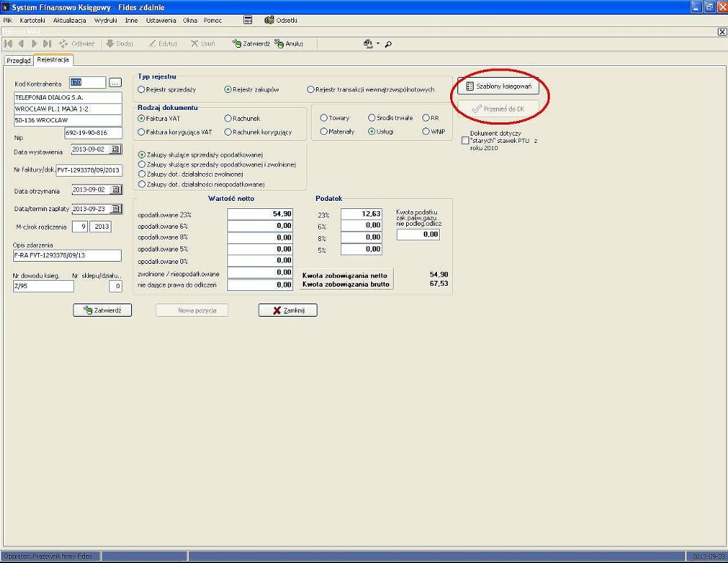Tick the 'starych' stawek PTU checkbox
Viewport: 728px width, 563px height.
466,140
